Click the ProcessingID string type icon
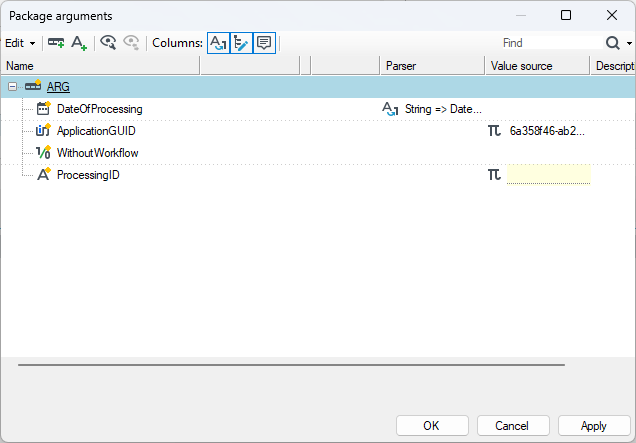 (x=43, y=174)
